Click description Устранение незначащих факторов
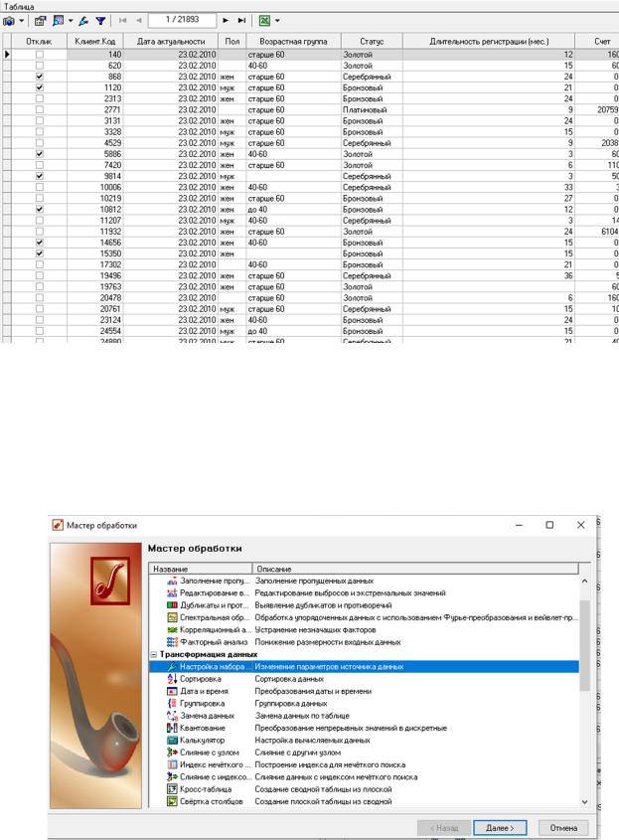 315,630
